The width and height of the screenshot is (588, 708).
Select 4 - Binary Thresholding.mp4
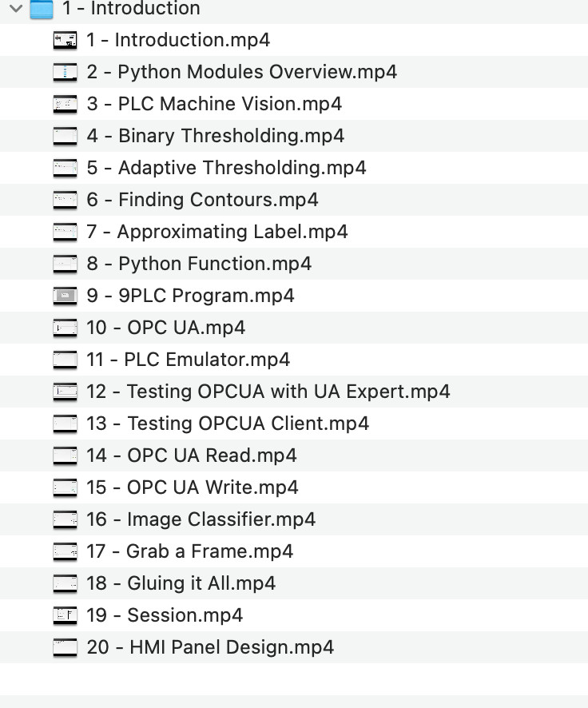[x=215, y=136]
